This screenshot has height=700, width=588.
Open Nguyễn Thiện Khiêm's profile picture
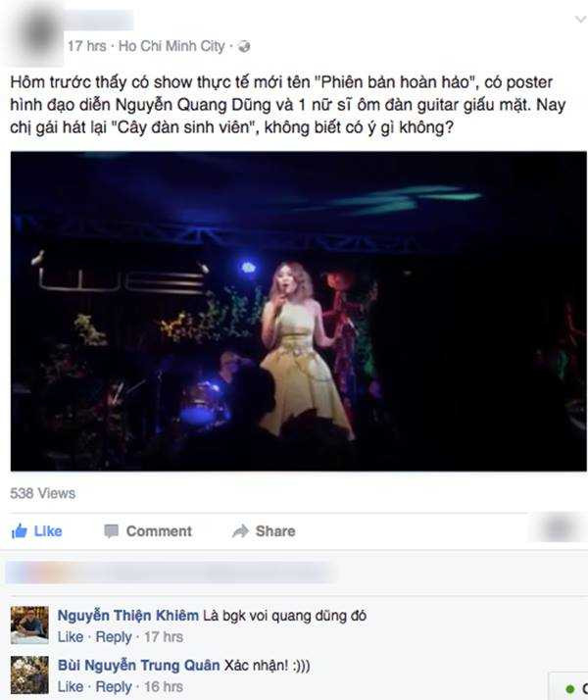(x=29, y=625)
